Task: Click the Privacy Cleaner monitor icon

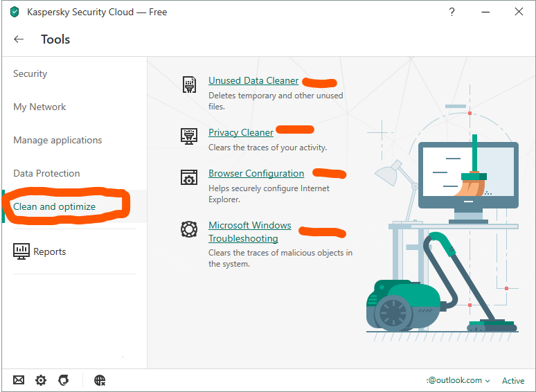Action: [189, 136]
